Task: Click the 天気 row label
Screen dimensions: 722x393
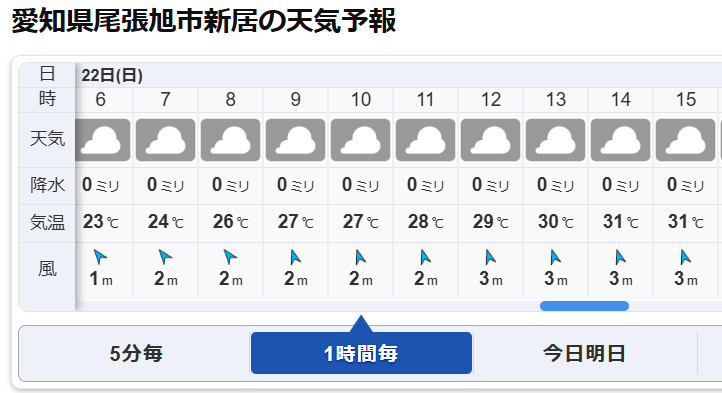Action: 47,139
